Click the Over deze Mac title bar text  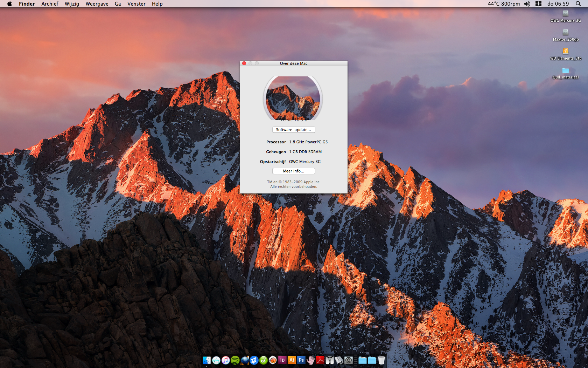point(294,63)
